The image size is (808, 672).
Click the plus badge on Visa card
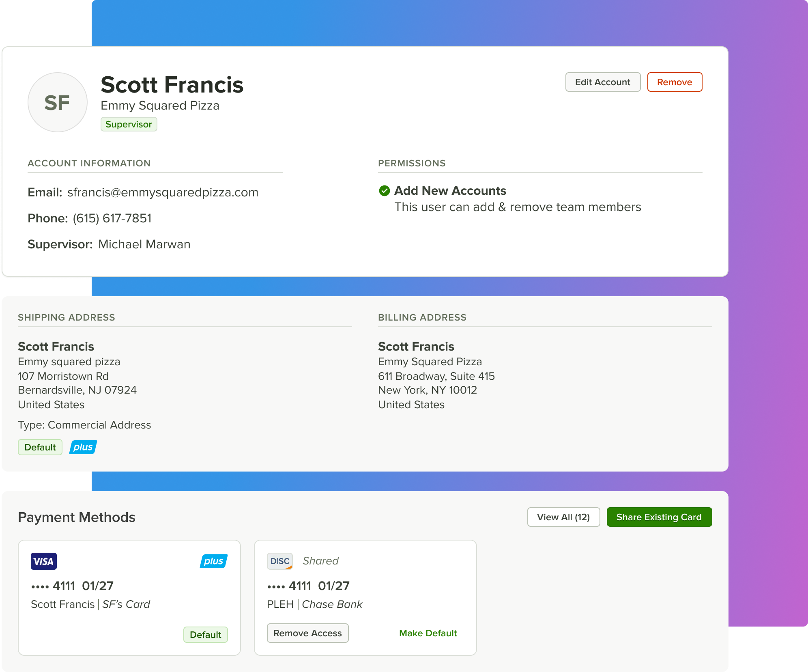213,561
